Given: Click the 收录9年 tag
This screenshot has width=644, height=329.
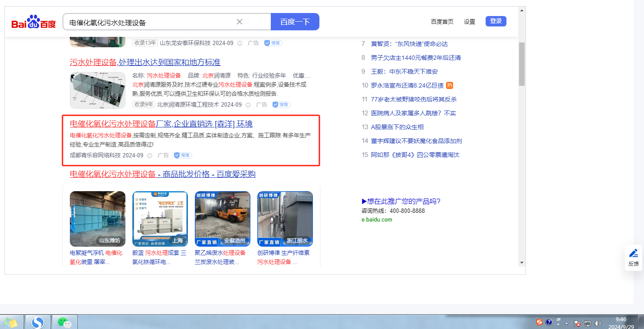Looking at the screenshot, I should tap(144, 104).
